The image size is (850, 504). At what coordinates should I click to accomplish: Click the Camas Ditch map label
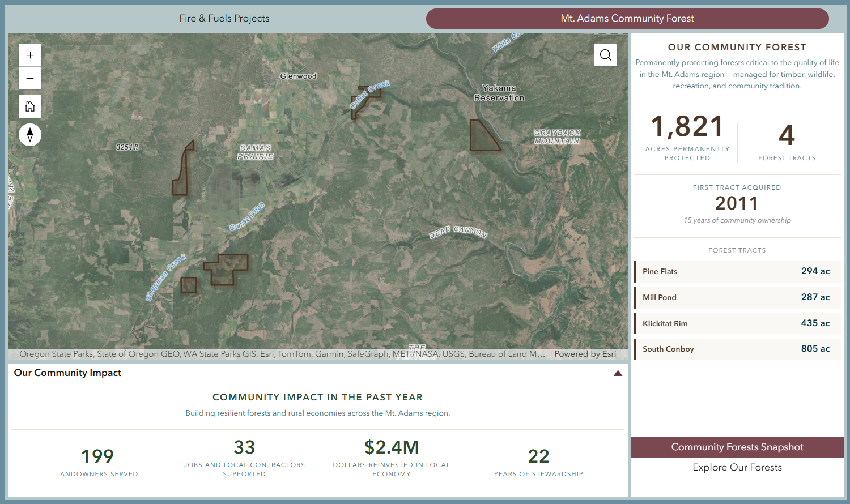tap(247, 216)
